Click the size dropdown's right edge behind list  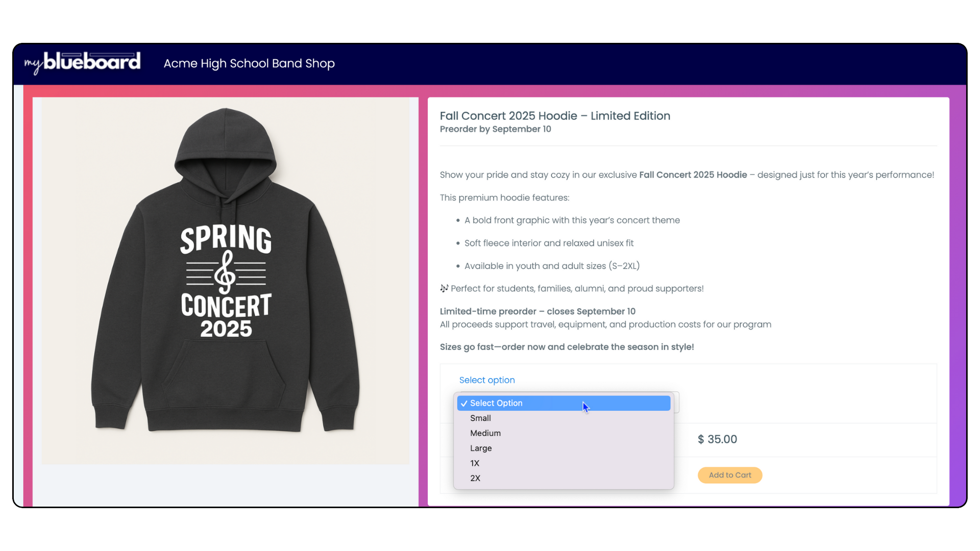[x=676, y=403]
